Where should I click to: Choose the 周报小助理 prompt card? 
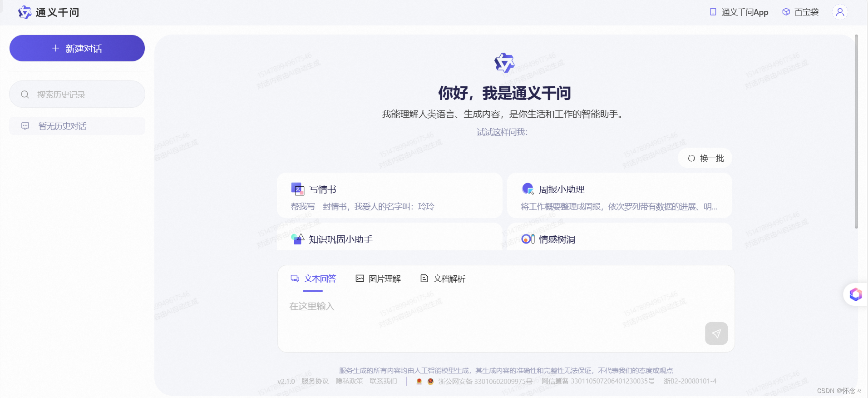619,195
